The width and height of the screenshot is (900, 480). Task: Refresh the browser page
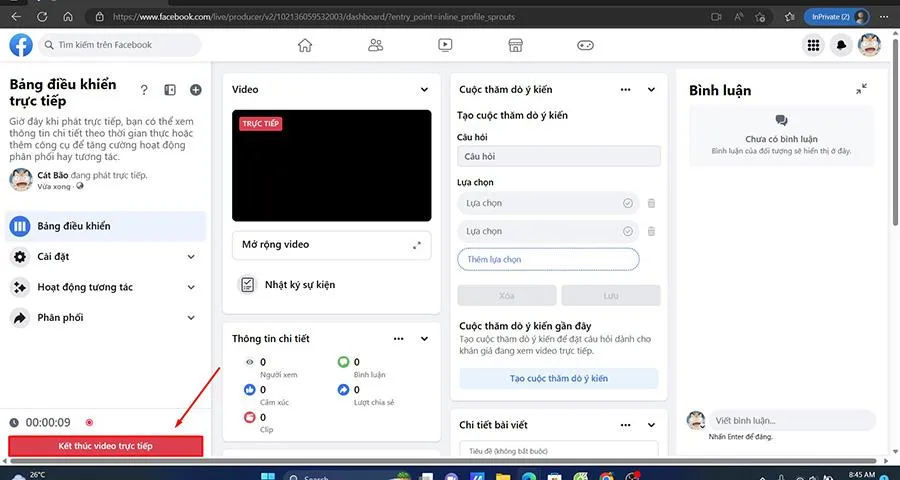click(42, 17)
